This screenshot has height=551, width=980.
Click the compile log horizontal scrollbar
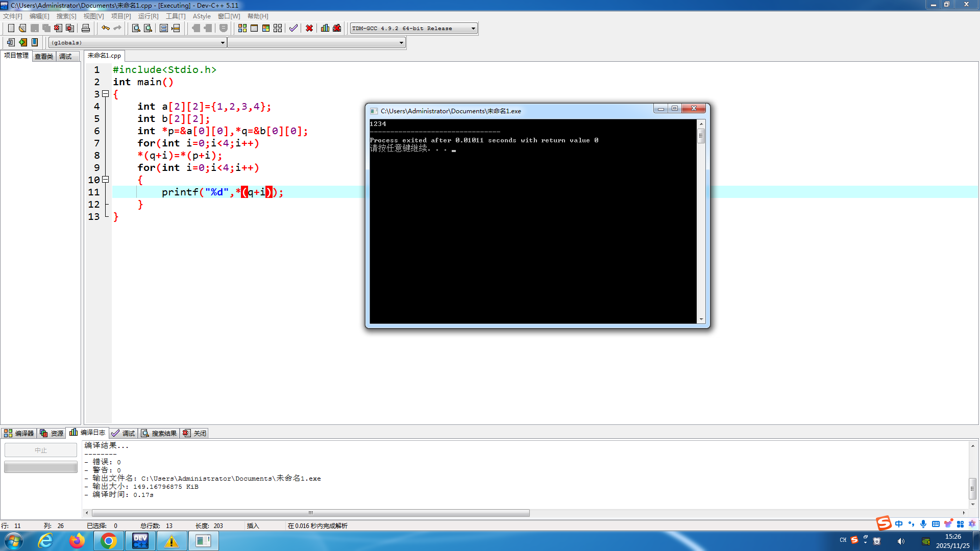pos(310,513)
